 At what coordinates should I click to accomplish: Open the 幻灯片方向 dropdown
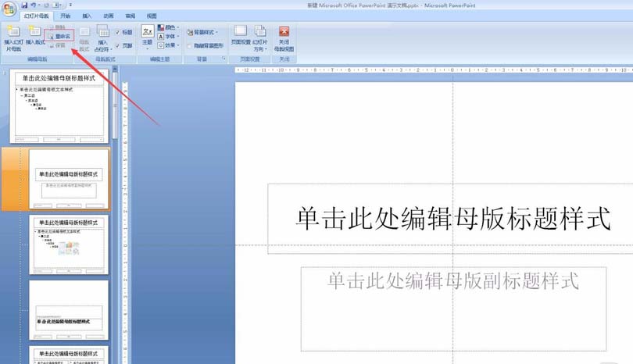pyautogui.click(x=260, y=38)
